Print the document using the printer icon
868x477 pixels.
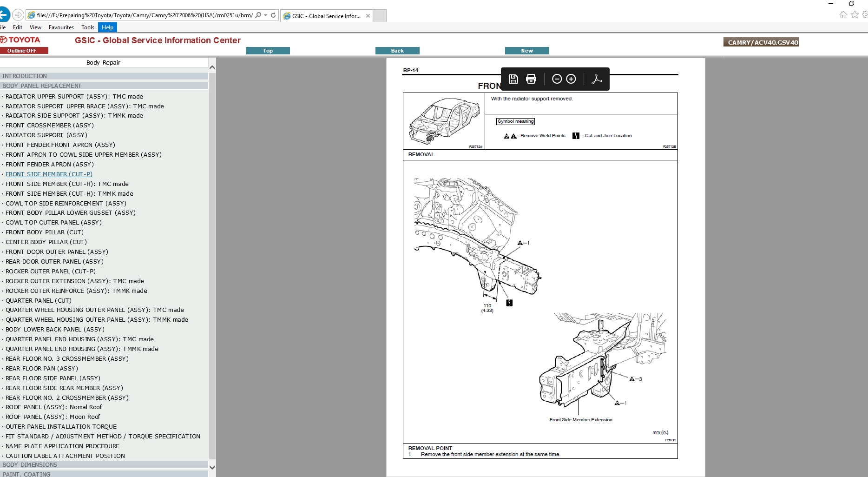(x=531, y=79)
